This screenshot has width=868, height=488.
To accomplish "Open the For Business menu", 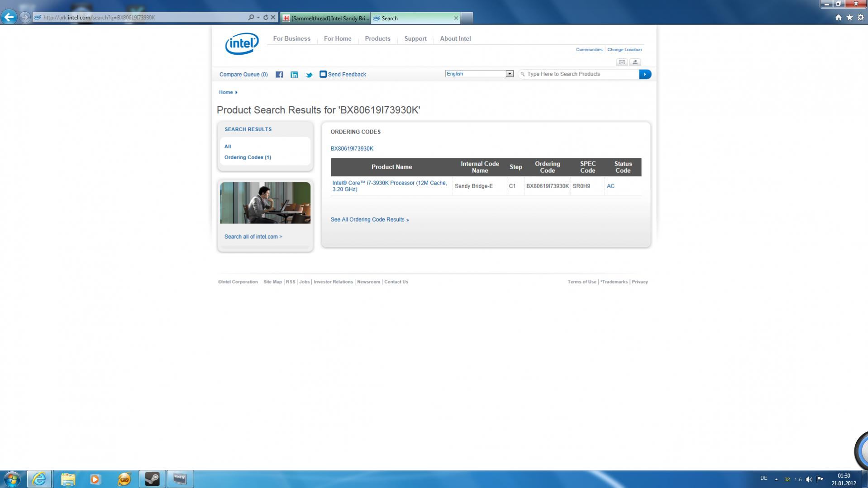I will [291, 38].
